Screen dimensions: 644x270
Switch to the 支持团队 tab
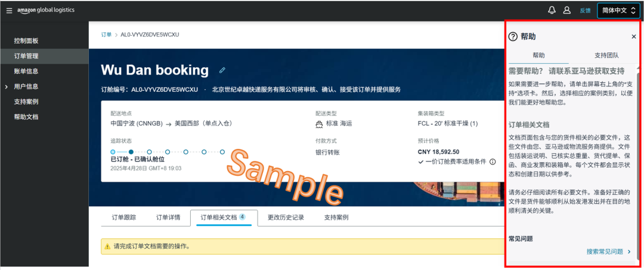(x=606, y=55)
